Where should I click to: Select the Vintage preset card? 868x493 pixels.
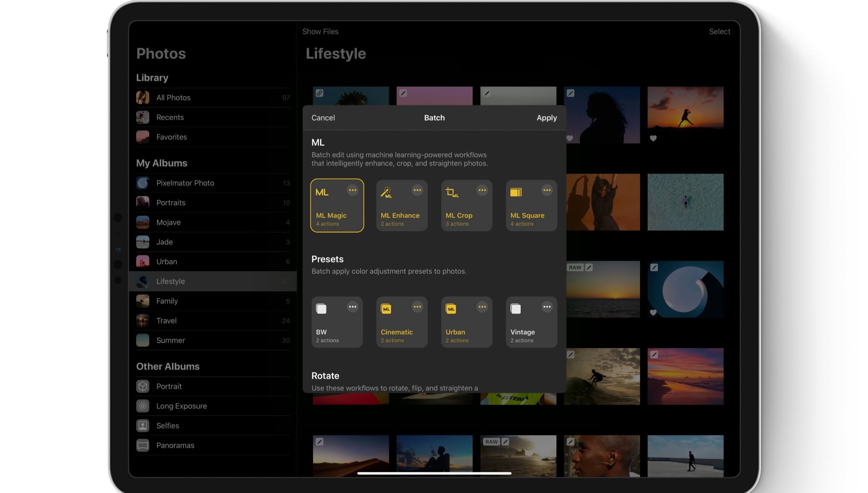(x=531, y=322)
